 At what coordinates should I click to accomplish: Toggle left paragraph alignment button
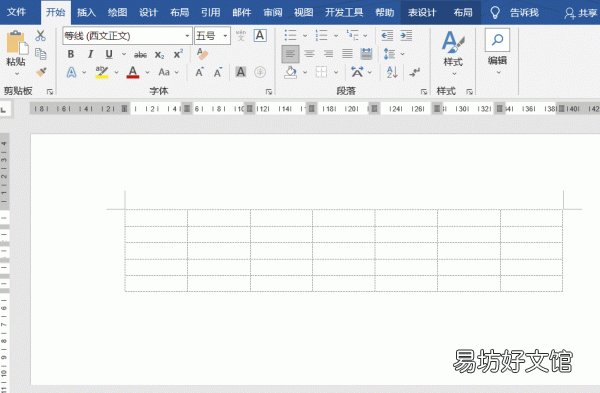[x=290, y=54]
